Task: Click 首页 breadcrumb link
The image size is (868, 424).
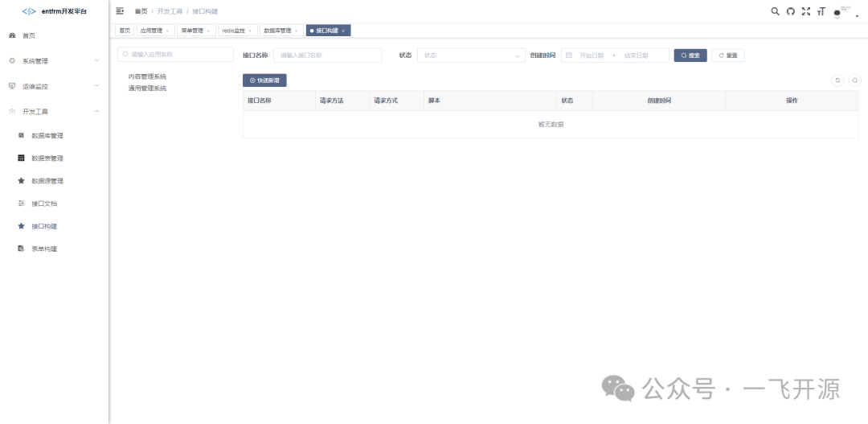Action: [141, 11]
